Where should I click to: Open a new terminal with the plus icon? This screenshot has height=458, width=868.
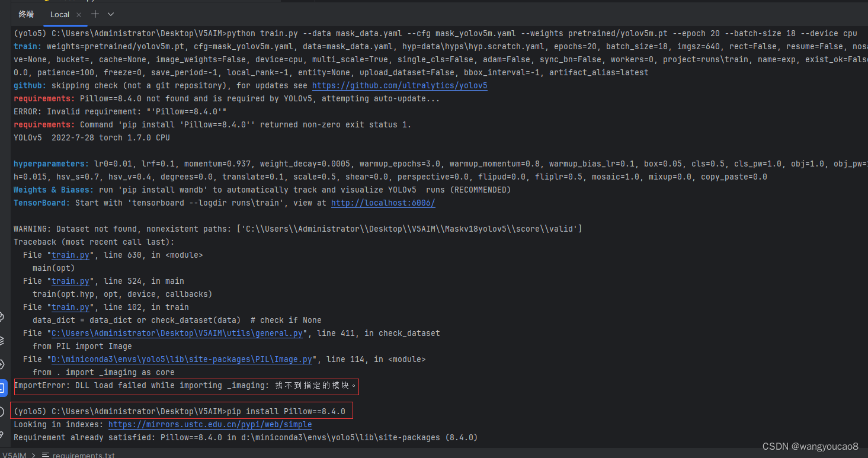coord(94,14)
